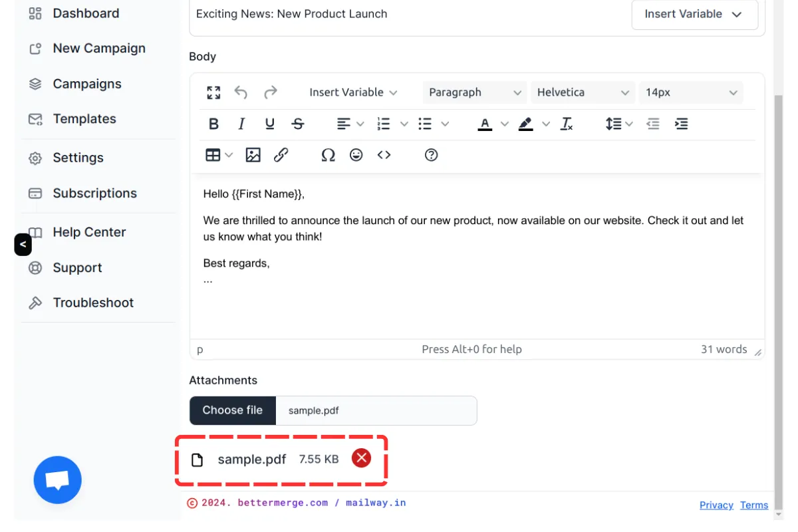The image size is (798, 532).
Task: Navigate to the Campaigns page
Action: 87,84
